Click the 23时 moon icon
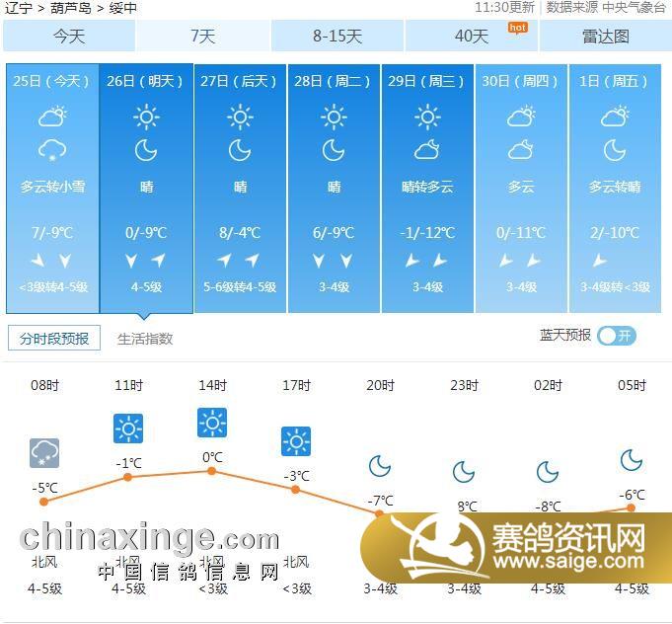The image size is (672, 624). (464, 472)
